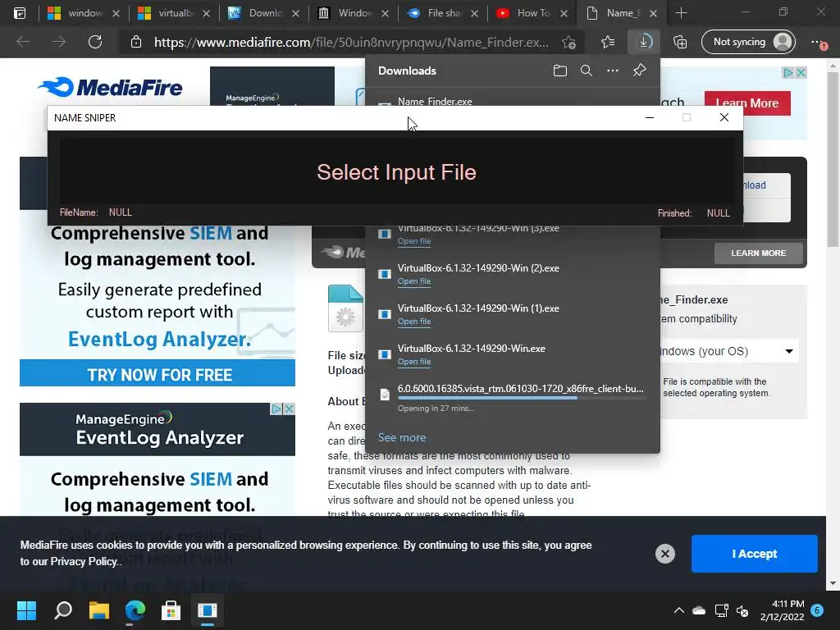
Task: Click Select Input File in NAME SNIPER
Action: coord(396,172)
